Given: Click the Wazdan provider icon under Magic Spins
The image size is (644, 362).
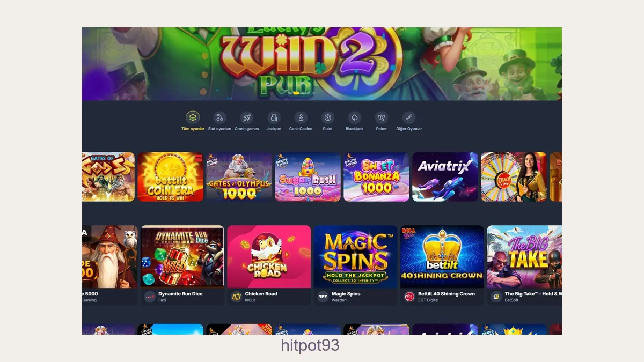Looking at the screenshot, I should 323,297.
